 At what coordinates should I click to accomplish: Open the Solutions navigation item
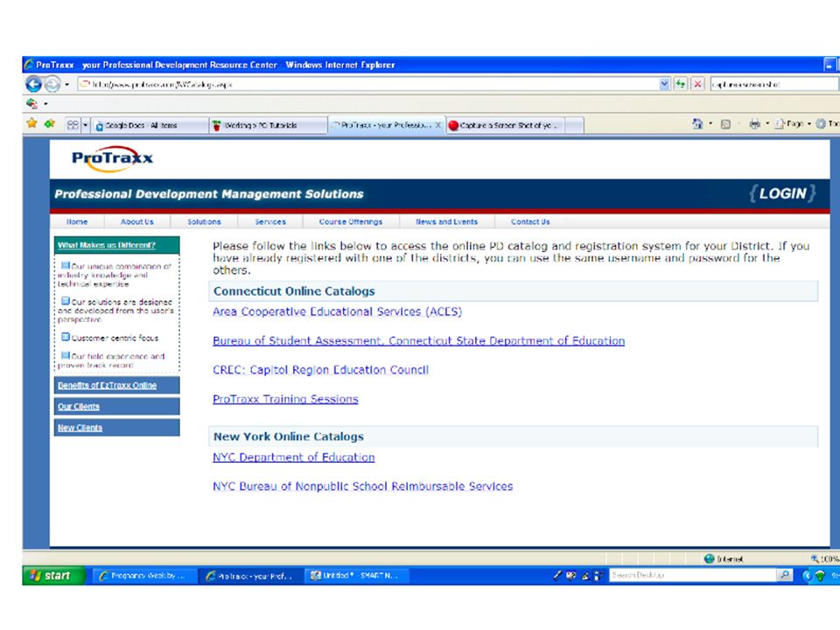click(x=204, y=221)
